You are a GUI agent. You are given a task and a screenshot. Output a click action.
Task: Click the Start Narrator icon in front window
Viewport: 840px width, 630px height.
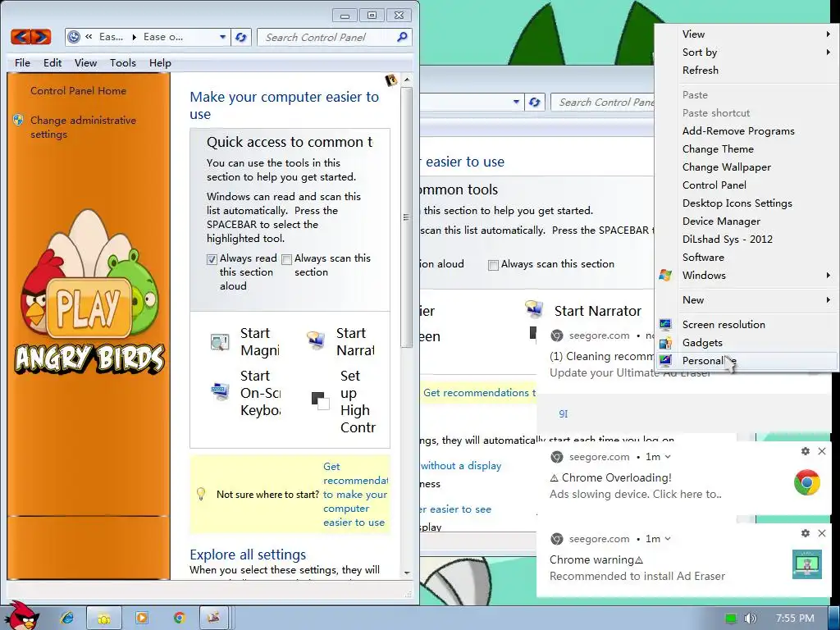(316, 340)
